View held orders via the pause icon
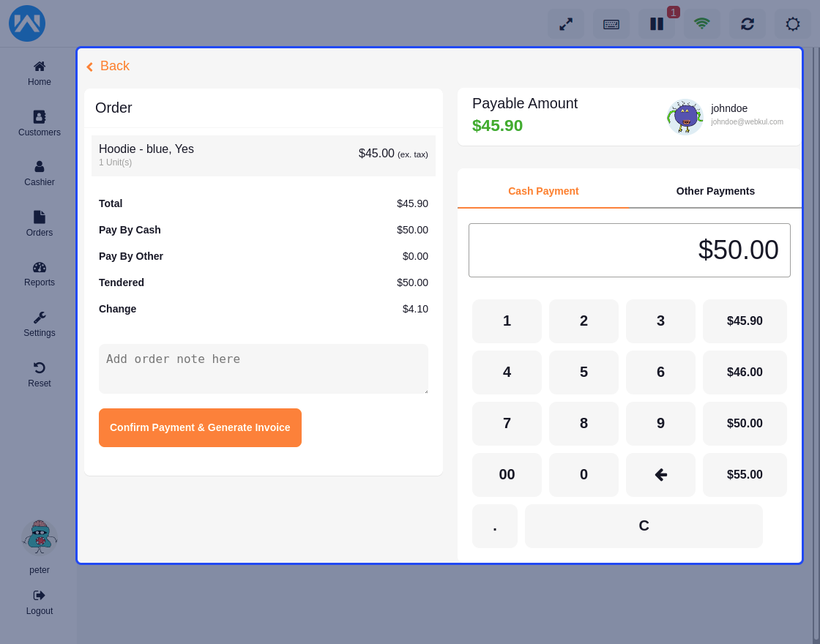This screenshot has height=644, width=820. [x=656, y=23]
